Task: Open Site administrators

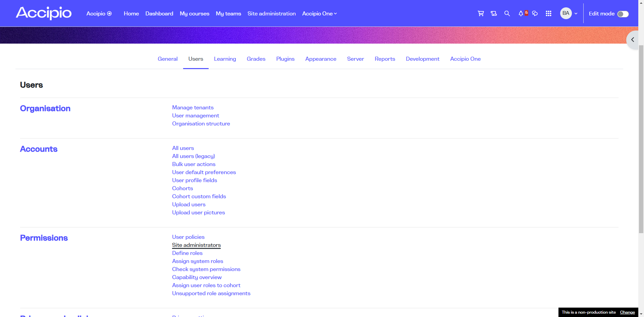Action: click(197, 245)
